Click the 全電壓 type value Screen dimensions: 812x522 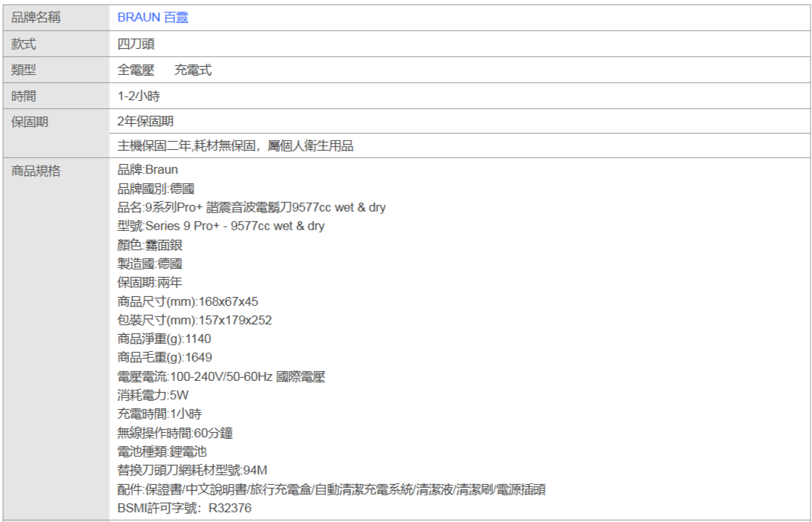pyautogui.click(x=136, y=70)
